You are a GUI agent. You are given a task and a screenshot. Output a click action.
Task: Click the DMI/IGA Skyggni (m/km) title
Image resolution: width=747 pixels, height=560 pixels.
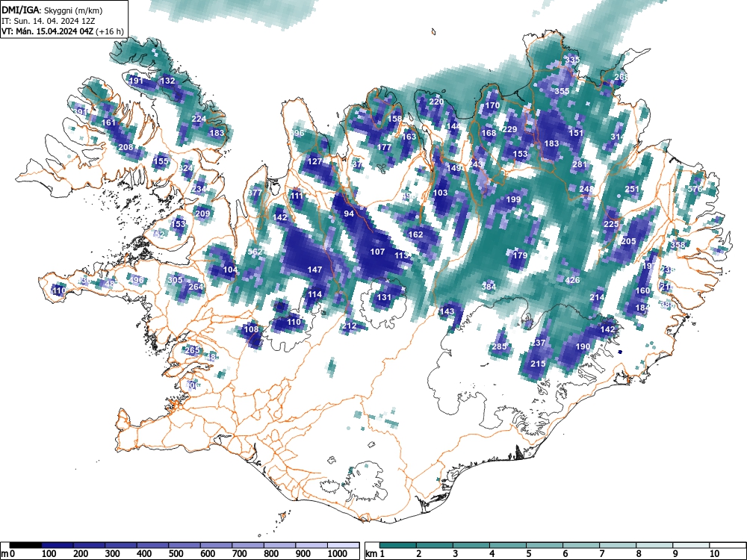52,10
